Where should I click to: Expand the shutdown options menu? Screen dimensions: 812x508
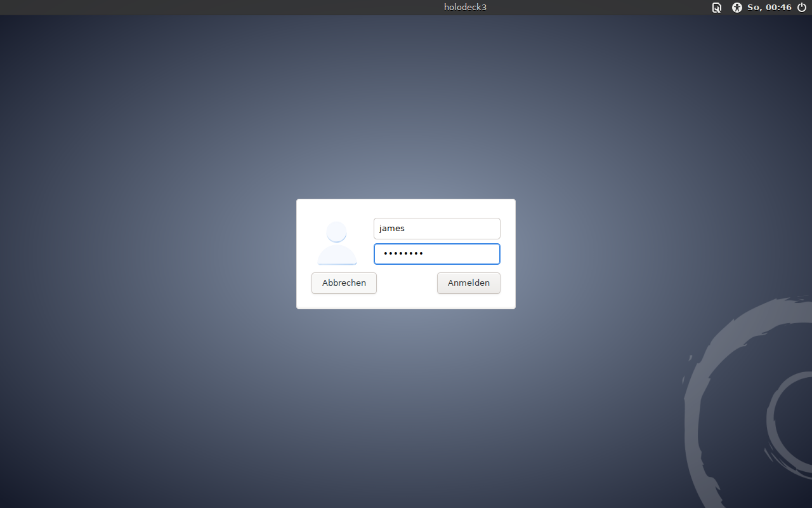click(x=802, y=8)
